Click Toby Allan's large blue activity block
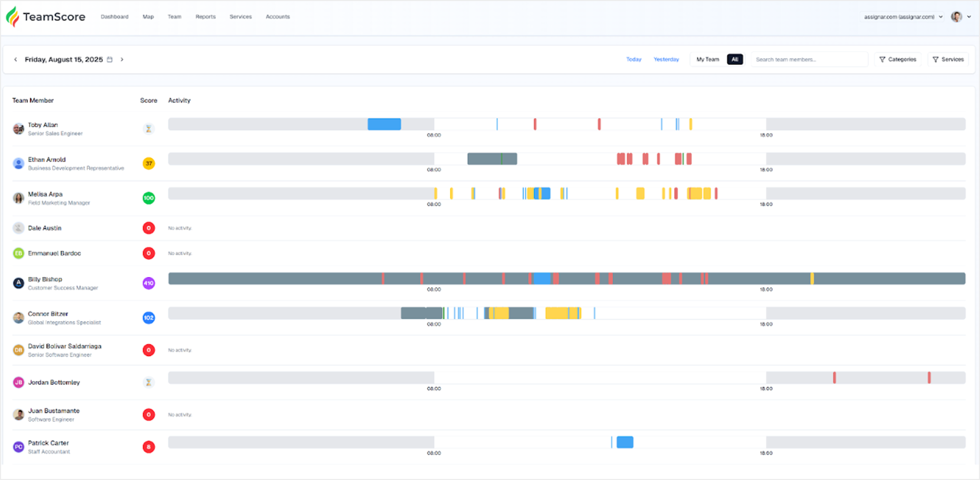 coord(384,124)
